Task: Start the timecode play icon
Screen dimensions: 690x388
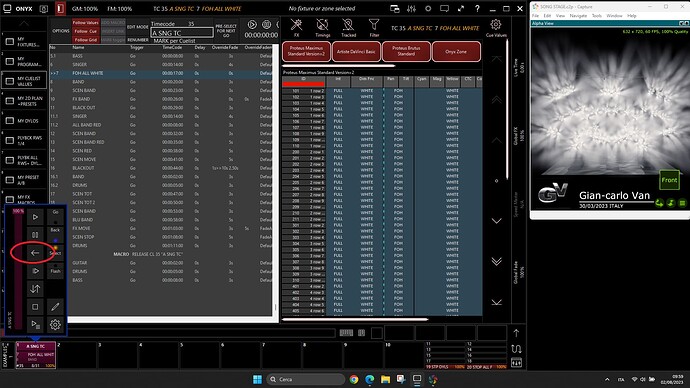Action: click(252, 25)
